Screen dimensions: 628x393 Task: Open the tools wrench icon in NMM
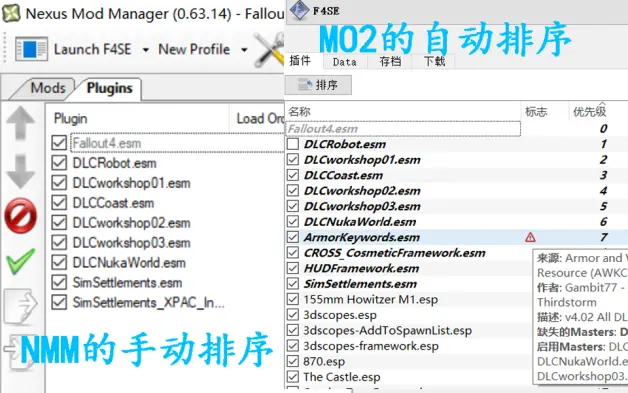click(x=269, y=50)
